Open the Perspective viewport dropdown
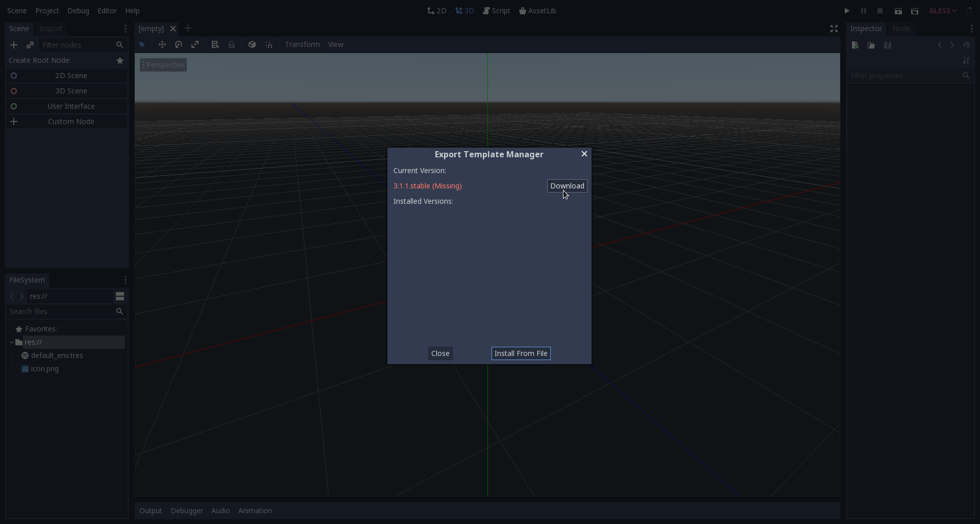980x524 pixels. (163, 65)
